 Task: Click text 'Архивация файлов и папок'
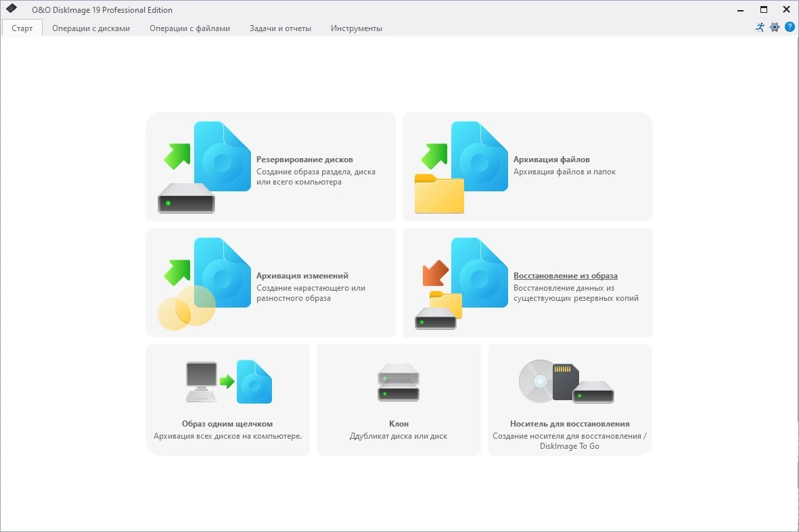(x=565, y=172)
